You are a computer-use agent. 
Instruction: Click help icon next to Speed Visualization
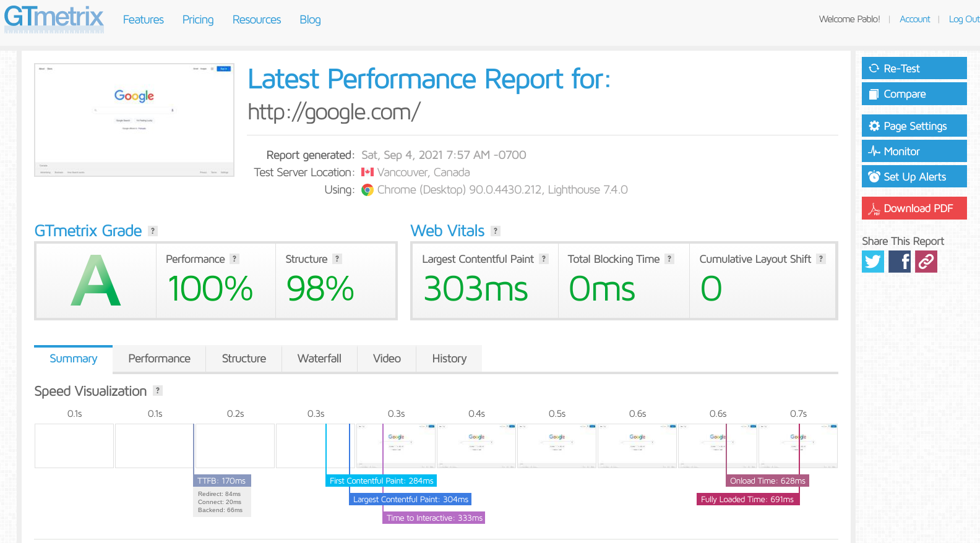pyautogui.click(x=158, y=391)
